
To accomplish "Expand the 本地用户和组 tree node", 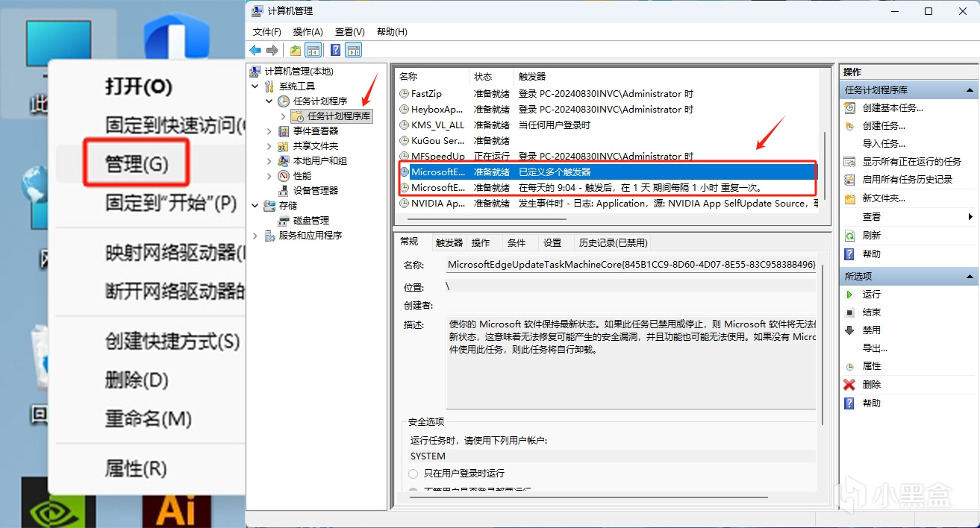I will tap(269, 160).
